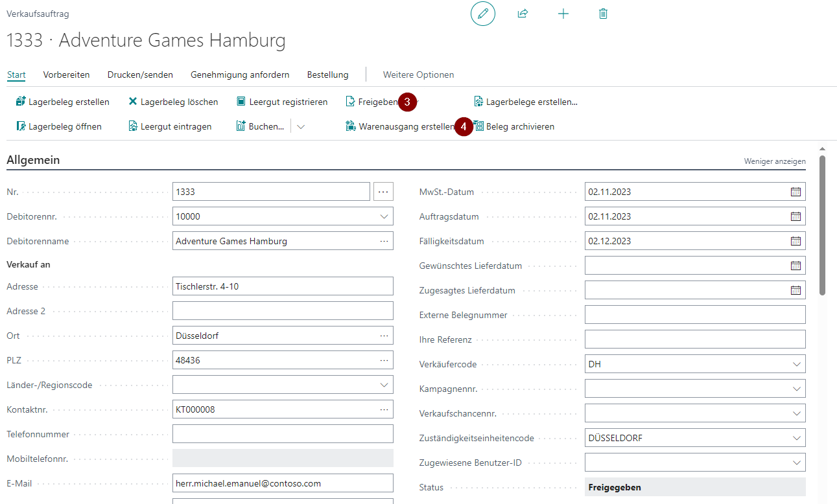This screenshot has width=837, height=504.
Task: Click Weniger anzeigen link
Action: pyautogui.click(x=774, y=161)
